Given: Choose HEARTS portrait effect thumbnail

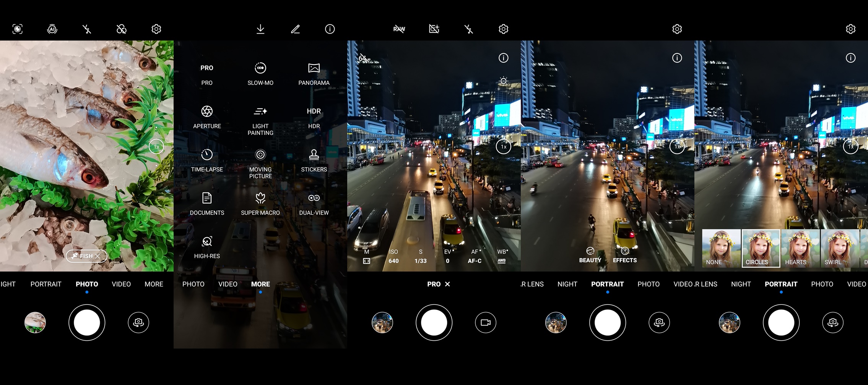Looking at the screenshot, I should pos(800,248).
